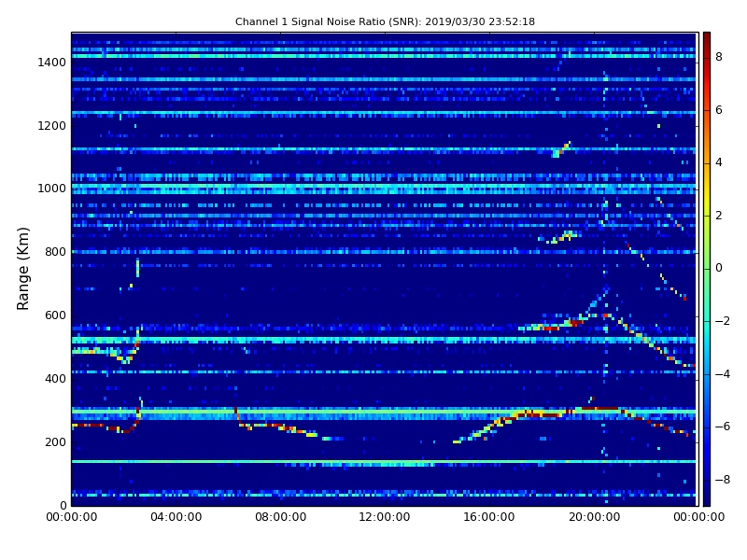Click the 12:00:00 time axis label
The width and height of the screenshot is (747, 560).
coord(385,517)
